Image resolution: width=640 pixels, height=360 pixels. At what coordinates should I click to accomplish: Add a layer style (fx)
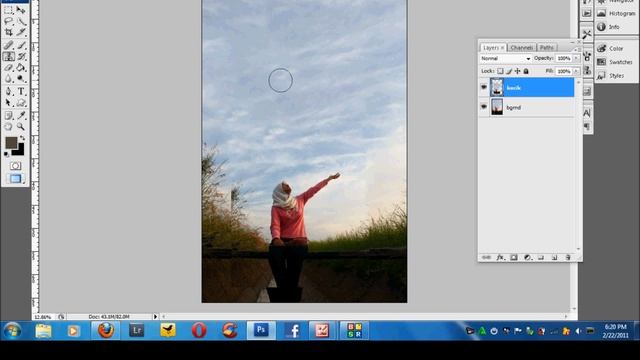tap(500, 258)
